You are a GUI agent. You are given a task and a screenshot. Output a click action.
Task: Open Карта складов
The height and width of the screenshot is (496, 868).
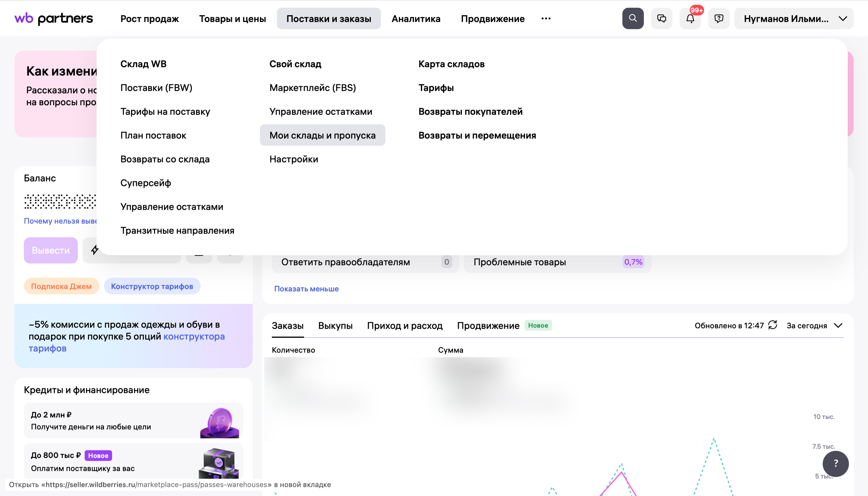(451, 64)
